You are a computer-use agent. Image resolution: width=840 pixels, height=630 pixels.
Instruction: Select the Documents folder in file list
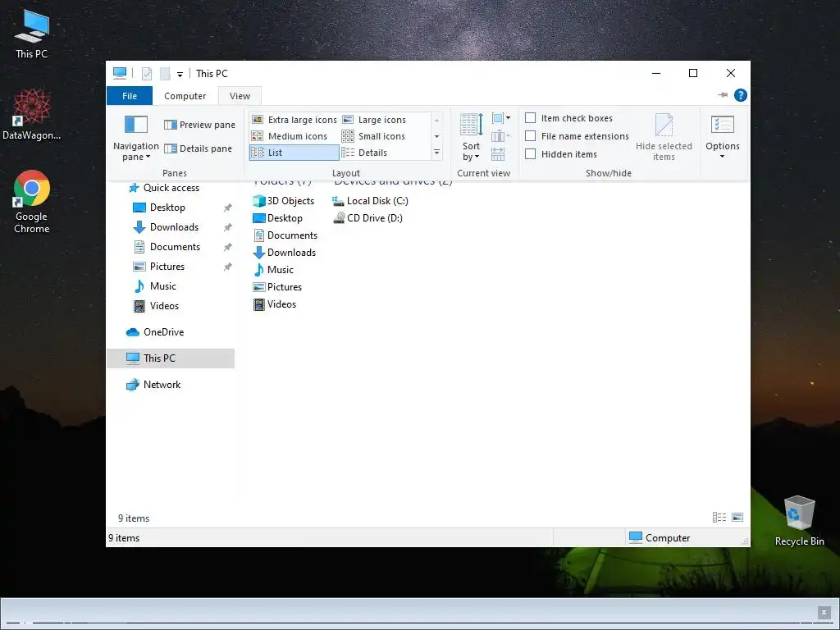(x=285, y=235)
